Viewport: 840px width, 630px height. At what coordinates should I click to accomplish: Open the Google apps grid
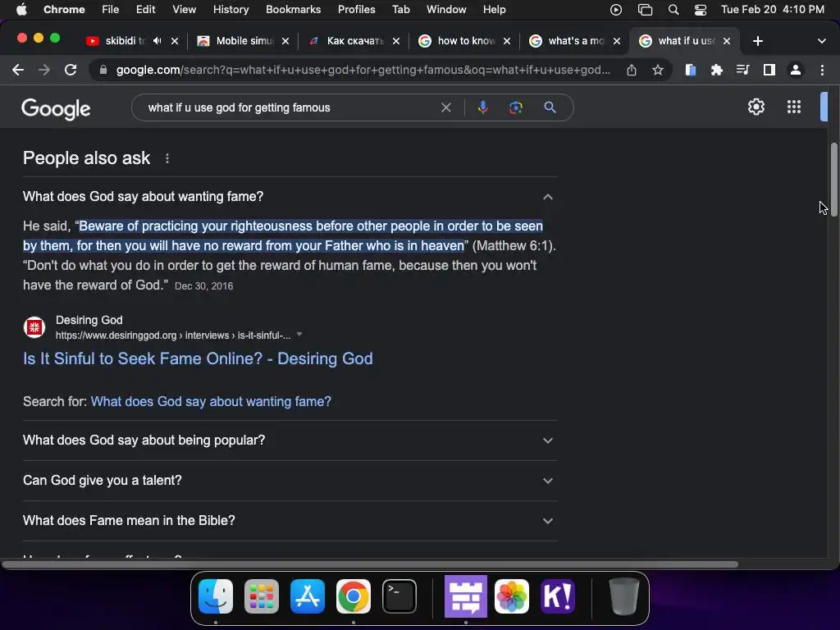pyautogui.click(x=794, y=107)
